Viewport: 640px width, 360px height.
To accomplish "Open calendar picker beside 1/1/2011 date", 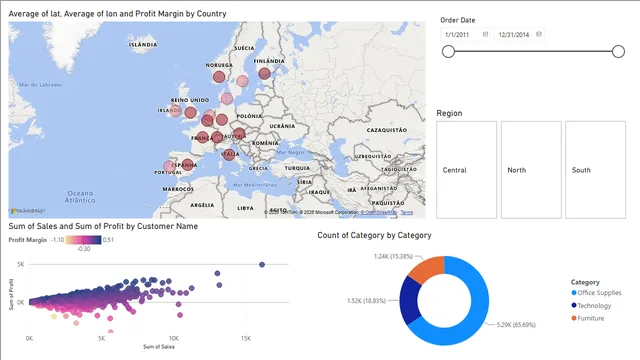I will [x=485, y=34].
